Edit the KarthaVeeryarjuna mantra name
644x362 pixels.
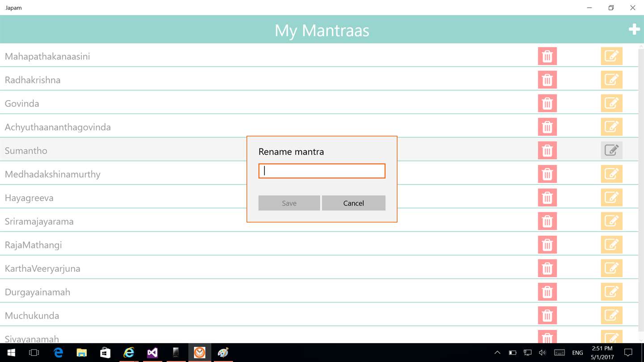(x=611, y=269)
